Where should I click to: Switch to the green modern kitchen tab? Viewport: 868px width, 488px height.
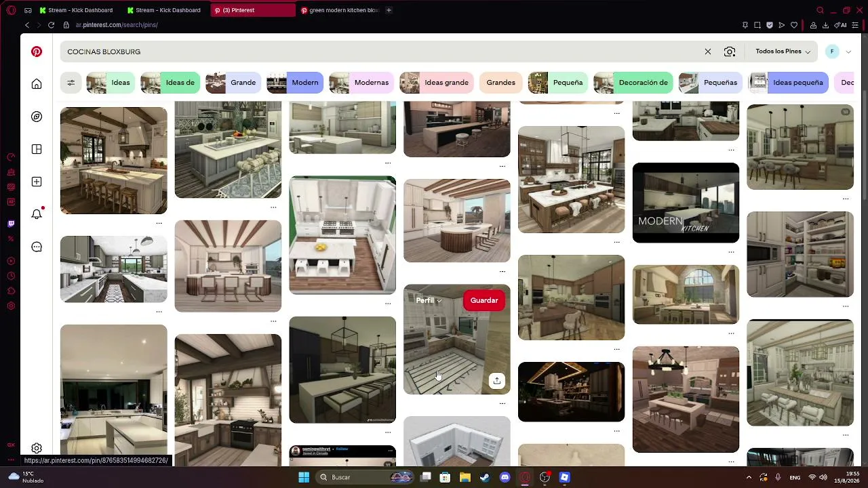click(339, 10)
